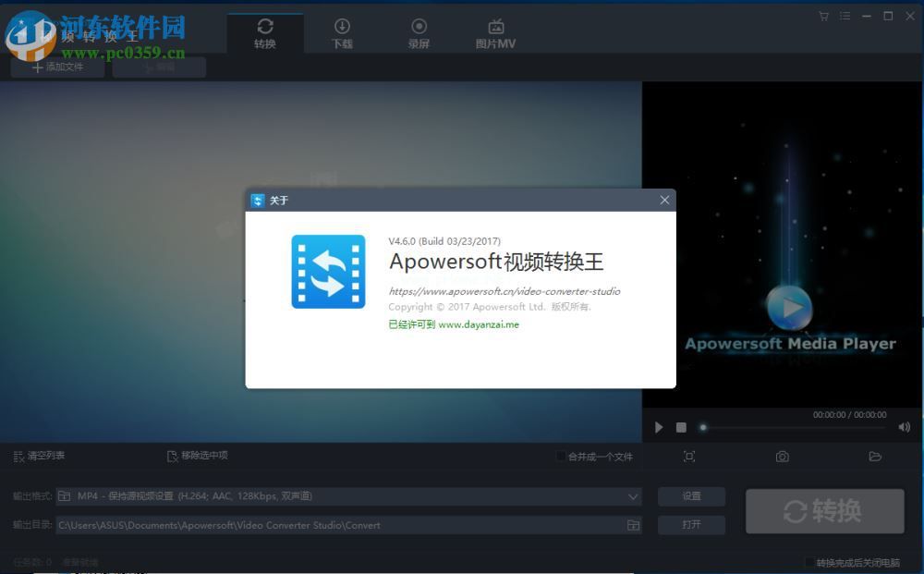Image resolution: width=924 pixels, height=574 pixels.
Task: Select the 转换 convert tab icon
Action: click(265, 27)
